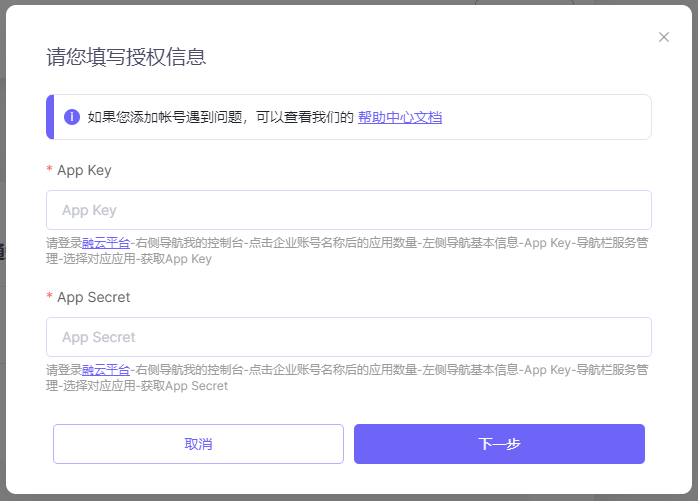Click the 如果您添加帐号遇到问题 notice text
This screenshot has height=501, width=698.
pyautogui.click(x=221, y=117)
